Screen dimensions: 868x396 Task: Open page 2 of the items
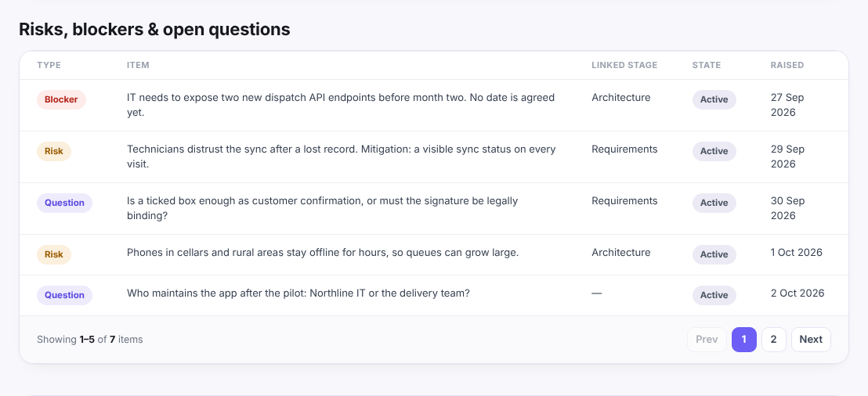(x=774, y=340)
